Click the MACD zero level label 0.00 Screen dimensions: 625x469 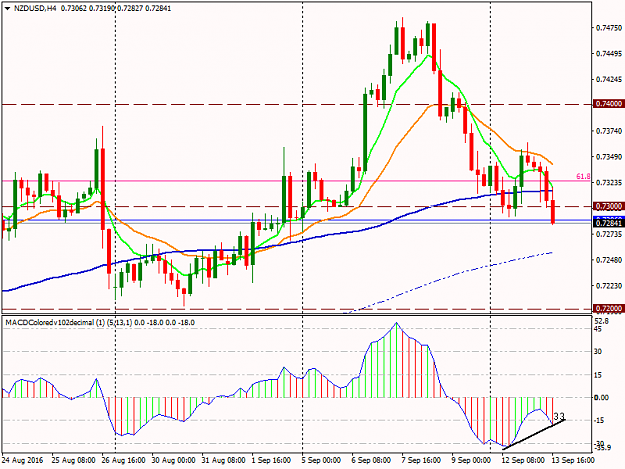point(601,397)
